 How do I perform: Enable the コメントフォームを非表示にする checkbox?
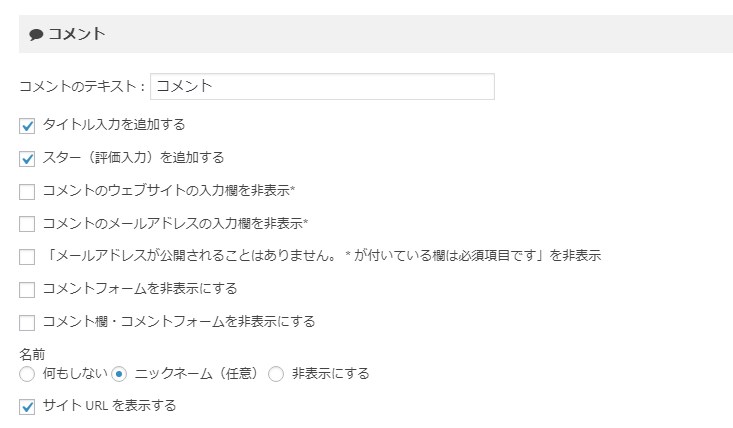click(27, 290)
